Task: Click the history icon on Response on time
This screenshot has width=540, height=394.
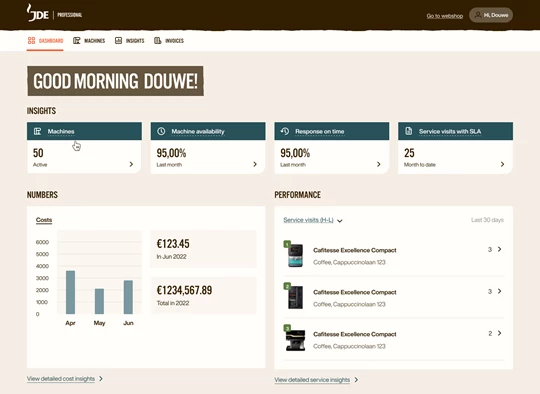Action: (285, 131)
